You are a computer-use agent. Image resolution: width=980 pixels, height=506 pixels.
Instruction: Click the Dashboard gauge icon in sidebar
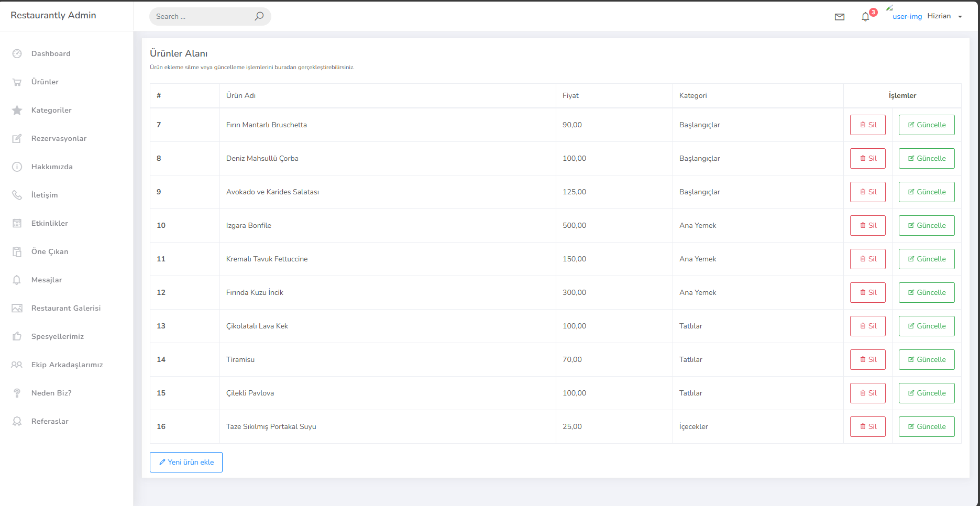[17, 53]
